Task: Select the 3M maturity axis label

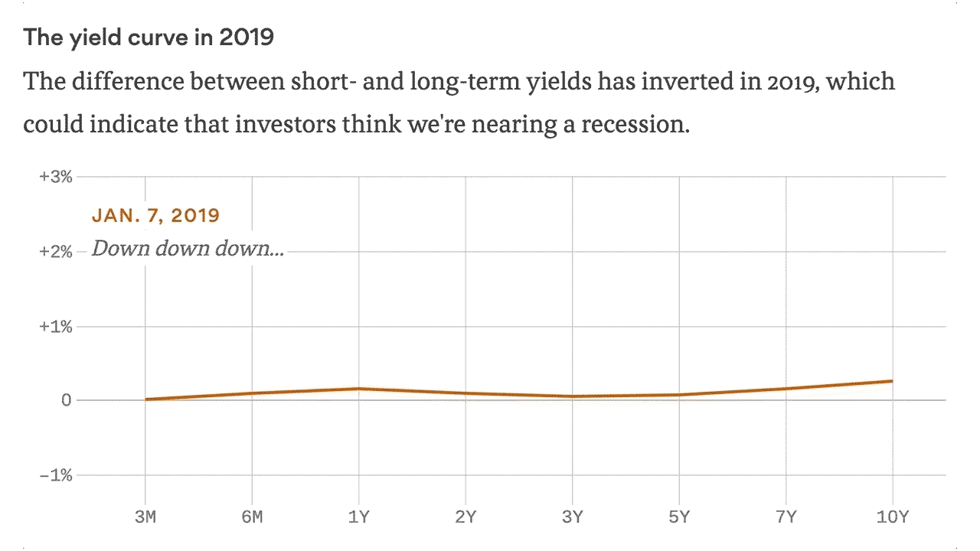Action: point(145,517)
